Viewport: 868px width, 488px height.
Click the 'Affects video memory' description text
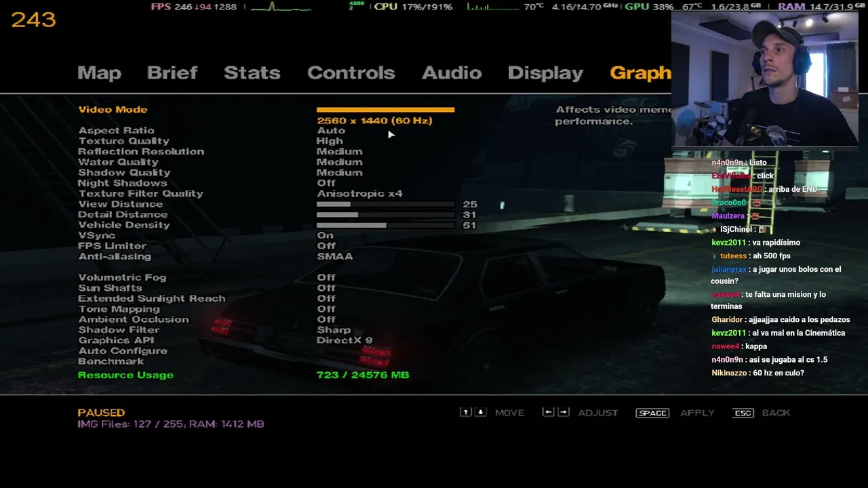[612, 115]
